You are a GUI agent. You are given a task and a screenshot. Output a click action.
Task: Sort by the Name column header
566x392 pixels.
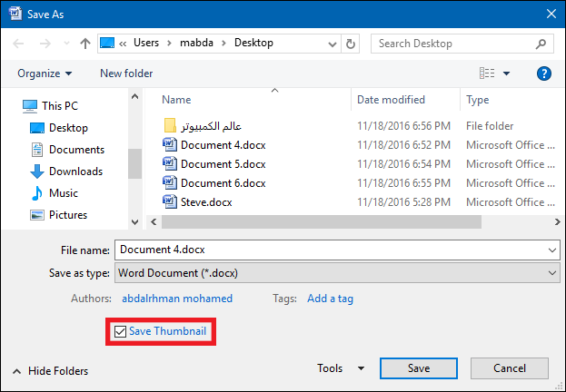[176, 100]
